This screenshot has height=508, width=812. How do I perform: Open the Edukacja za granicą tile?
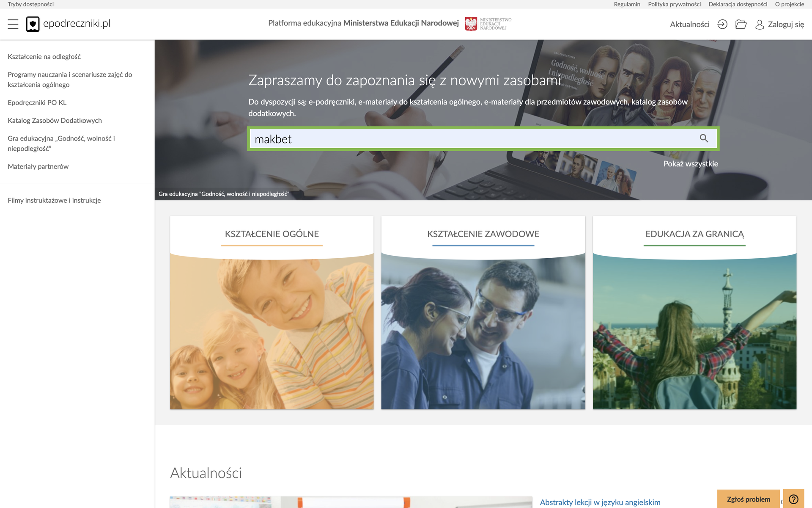coord(694,312)
